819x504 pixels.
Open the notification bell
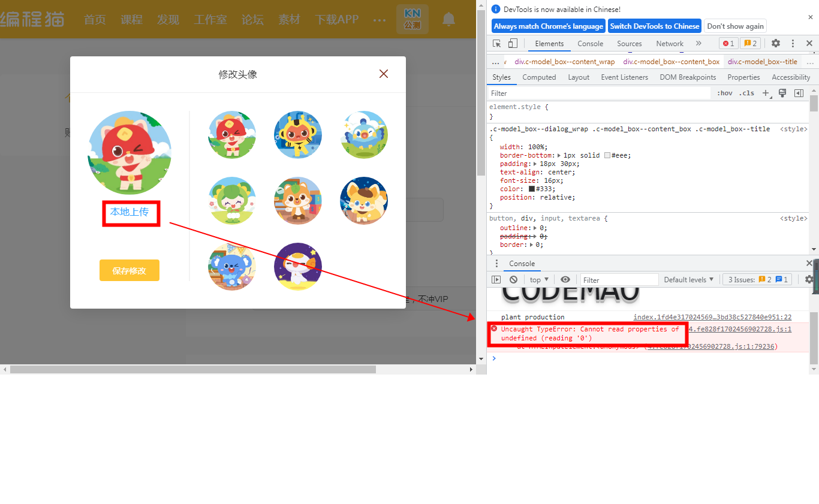pos(448,20)
